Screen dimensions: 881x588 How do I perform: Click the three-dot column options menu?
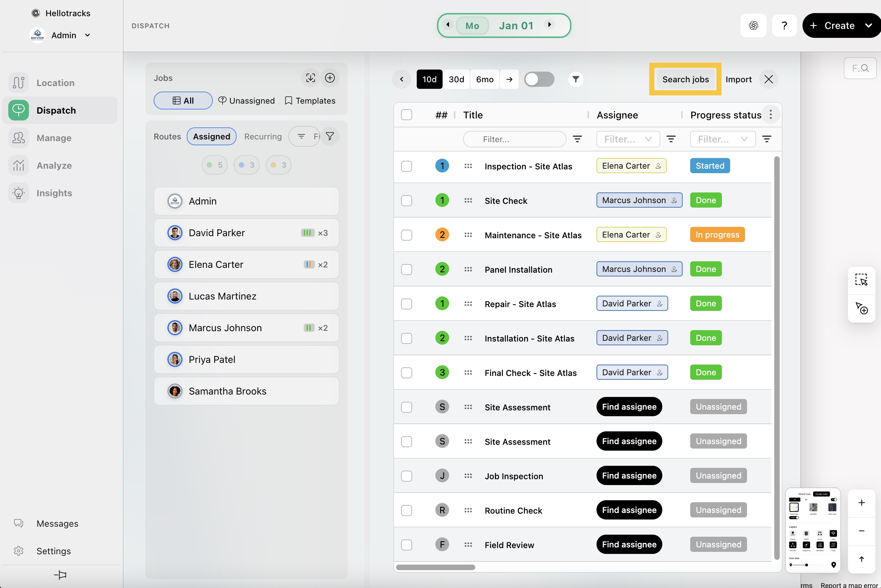770,115
